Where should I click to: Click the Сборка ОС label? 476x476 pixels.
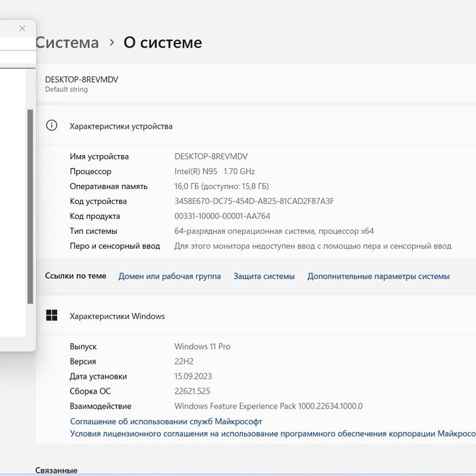point(90,391)
